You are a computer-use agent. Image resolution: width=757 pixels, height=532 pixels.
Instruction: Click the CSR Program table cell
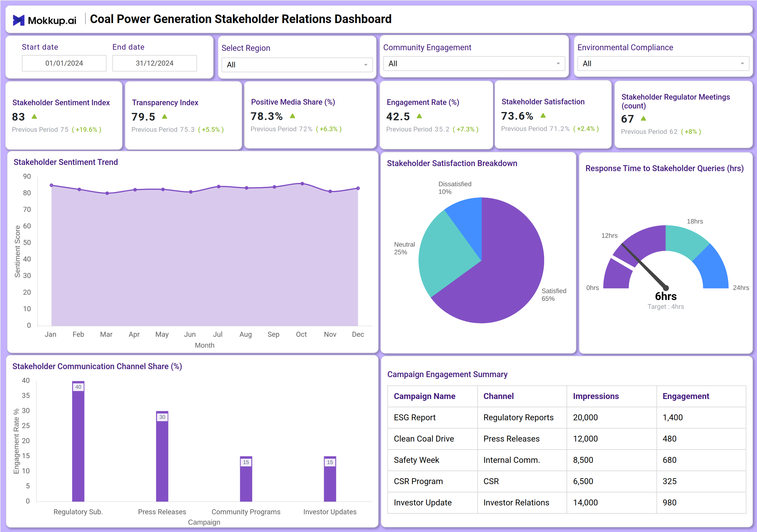tap(433, 481)
